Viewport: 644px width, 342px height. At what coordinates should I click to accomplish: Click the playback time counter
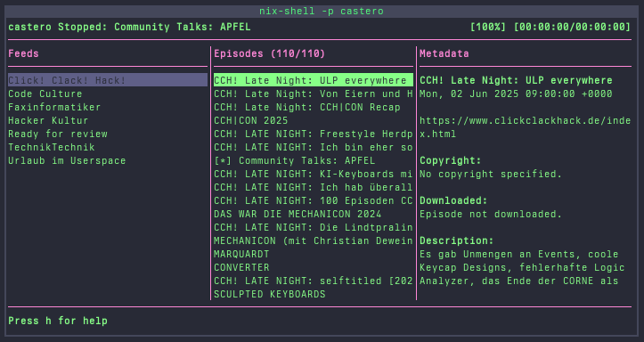coord(572,27)
